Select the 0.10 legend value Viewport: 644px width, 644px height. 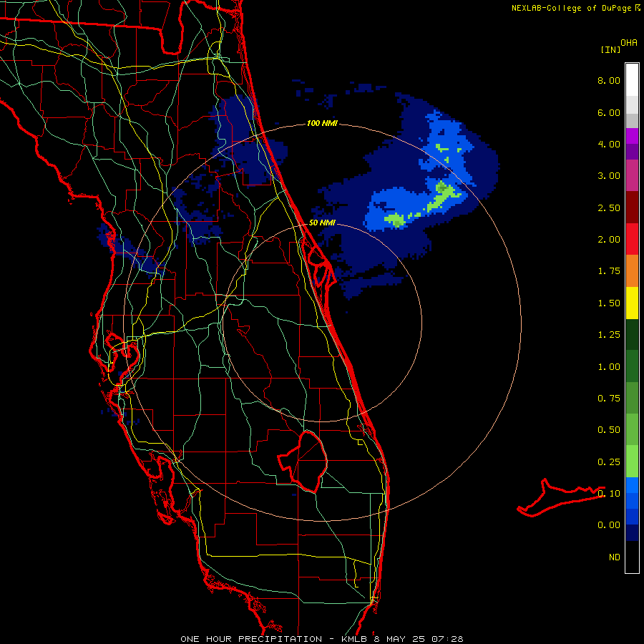[x=609, y=494]
